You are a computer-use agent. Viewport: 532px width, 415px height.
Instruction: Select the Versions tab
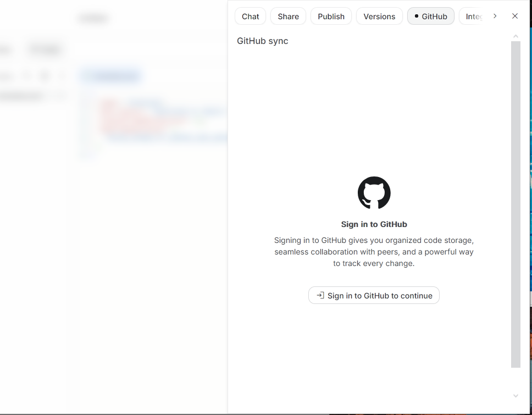(x=379, y=16)
